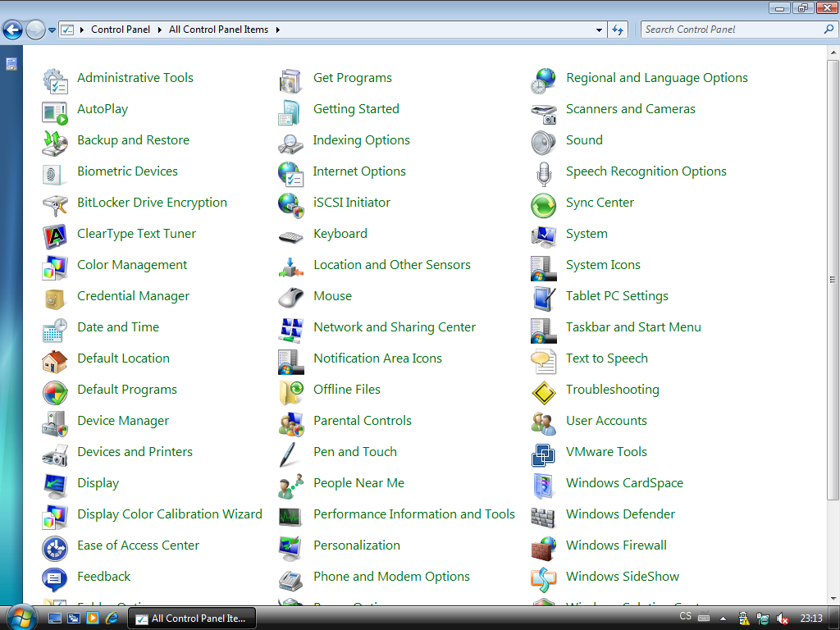Viewport: 840px width, 630px height.
Task: Click the Devices and Printers icon
Action: click(x=55, y=454)
